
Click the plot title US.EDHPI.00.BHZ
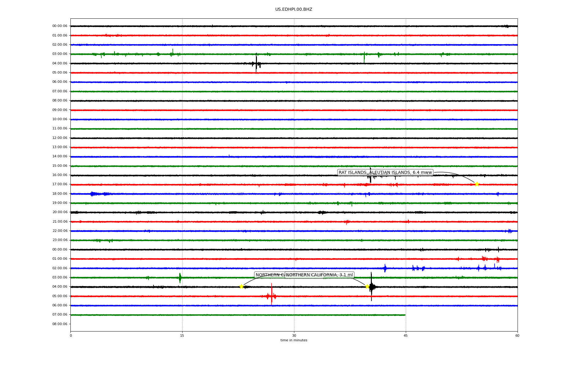pos(293,10)
